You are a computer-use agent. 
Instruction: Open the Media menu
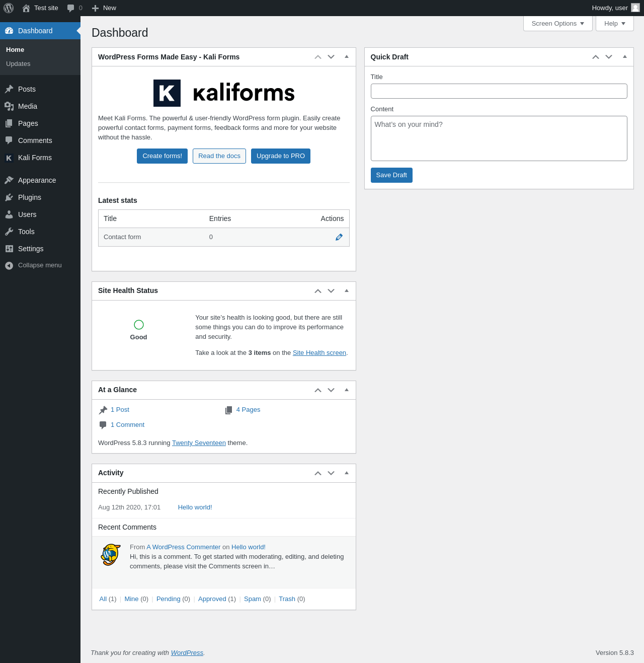point(40,106)
